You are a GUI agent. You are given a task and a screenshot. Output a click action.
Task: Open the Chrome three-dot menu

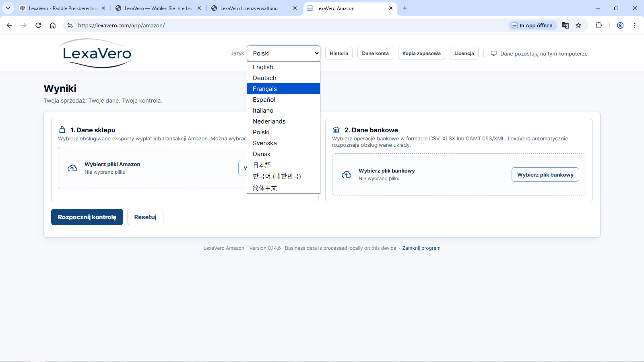635,25
